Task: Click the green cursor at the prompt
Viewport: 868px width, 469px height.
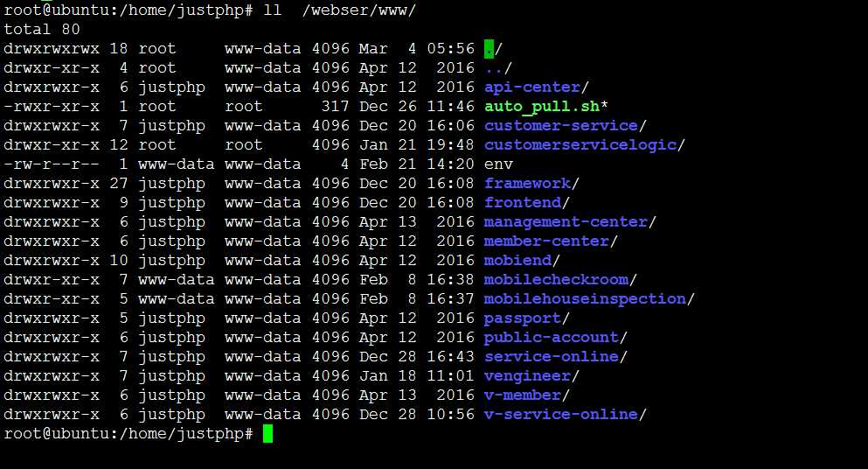Action: (x=267, y=434)
